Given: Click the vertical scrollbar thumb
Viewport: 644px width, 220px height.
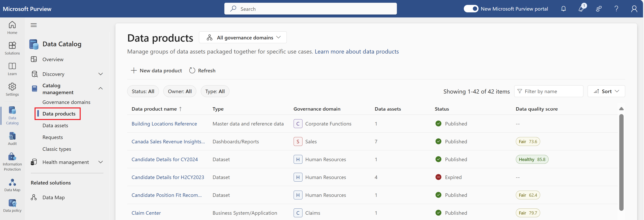Looking at the screenshot, I should 621,162.
